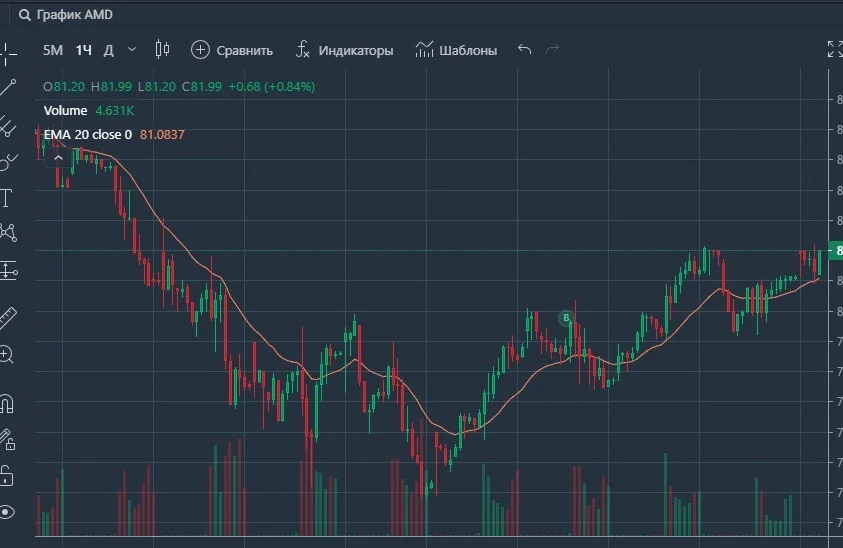The height and width of the screenshot is (548, 843).
Task: Click the Volume indicator legend
Action: [x=65, y=111]
